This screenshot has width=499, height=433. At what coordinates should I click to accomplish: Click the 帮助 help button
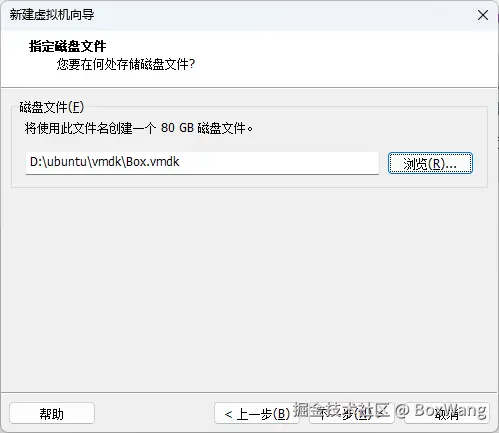tap(52, 413)
